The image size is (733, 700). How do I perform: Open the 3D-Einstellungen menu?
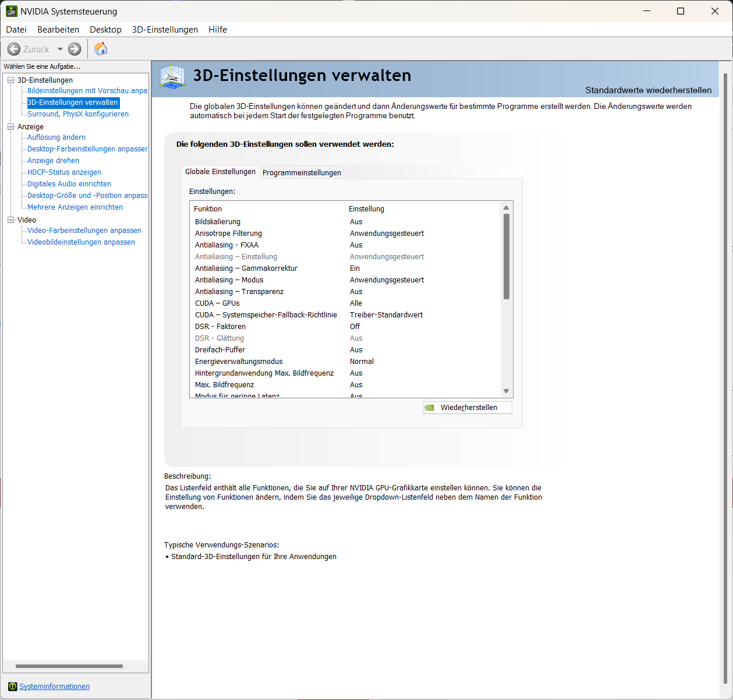tap(165, 30)
